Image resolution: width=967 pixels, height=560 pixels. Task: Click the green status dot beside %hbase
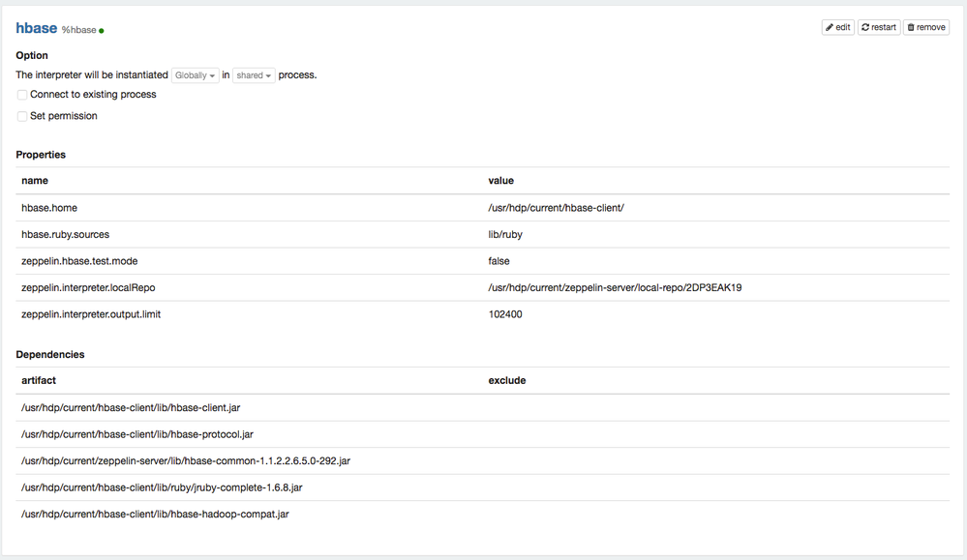(102, 31)
